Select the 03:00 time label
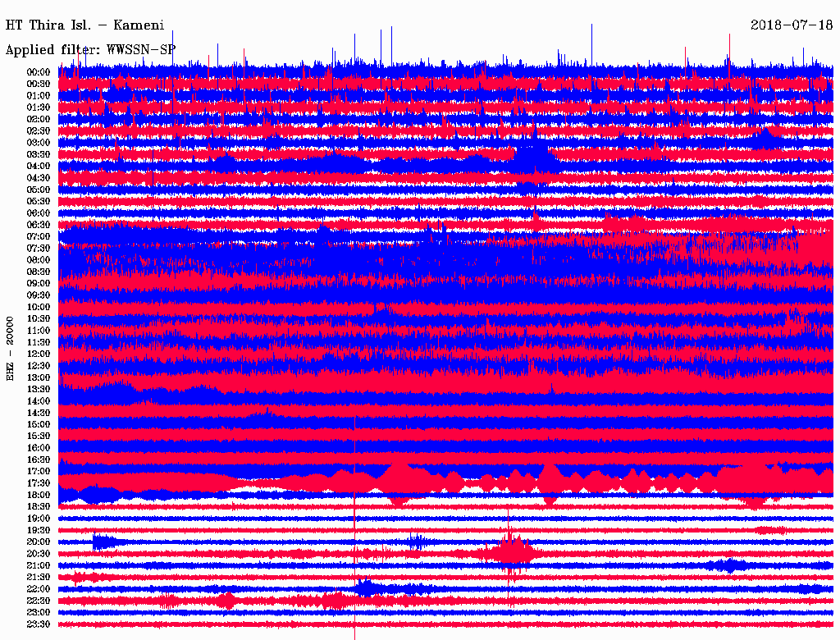The image size is (840, 640). (39, 143)
